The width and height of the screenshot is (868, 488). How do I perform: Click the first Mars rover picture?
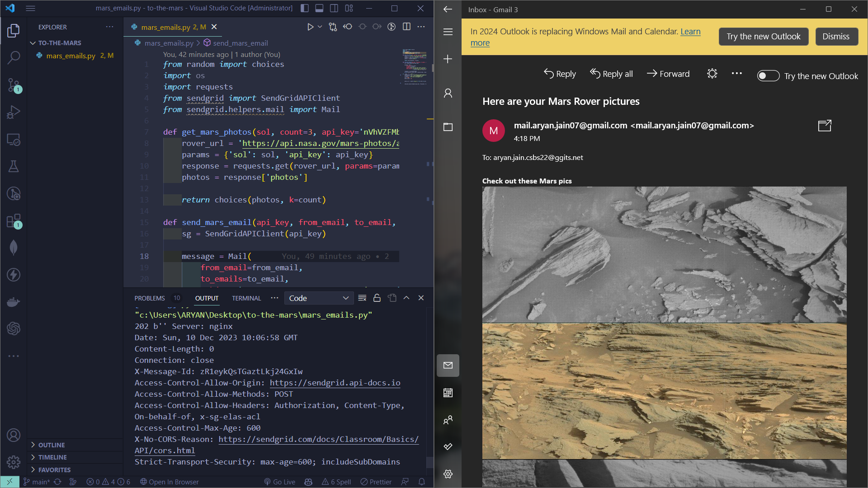click(x=664, y=254)
